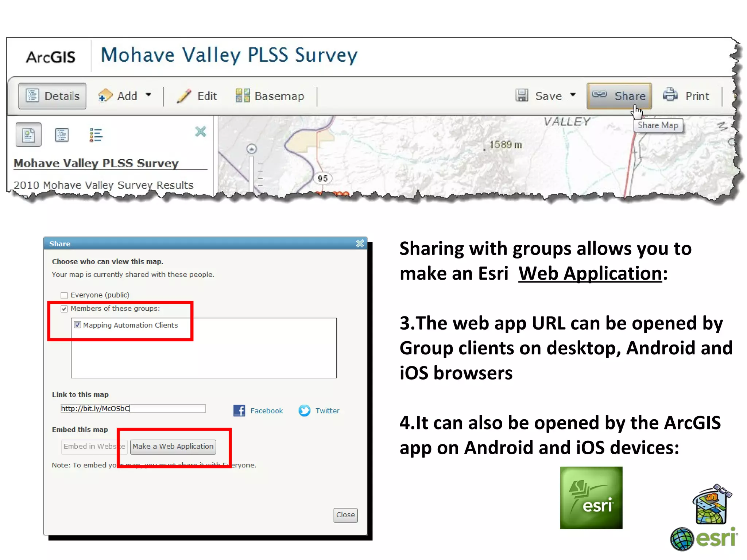Click the Print button

(x=686, y=96)
